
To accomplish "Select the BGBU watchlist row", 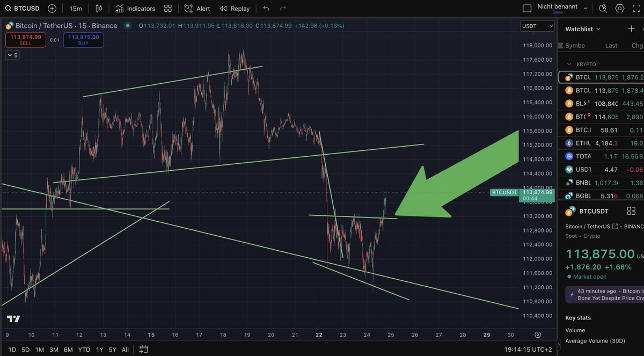I will pos(601,195).
